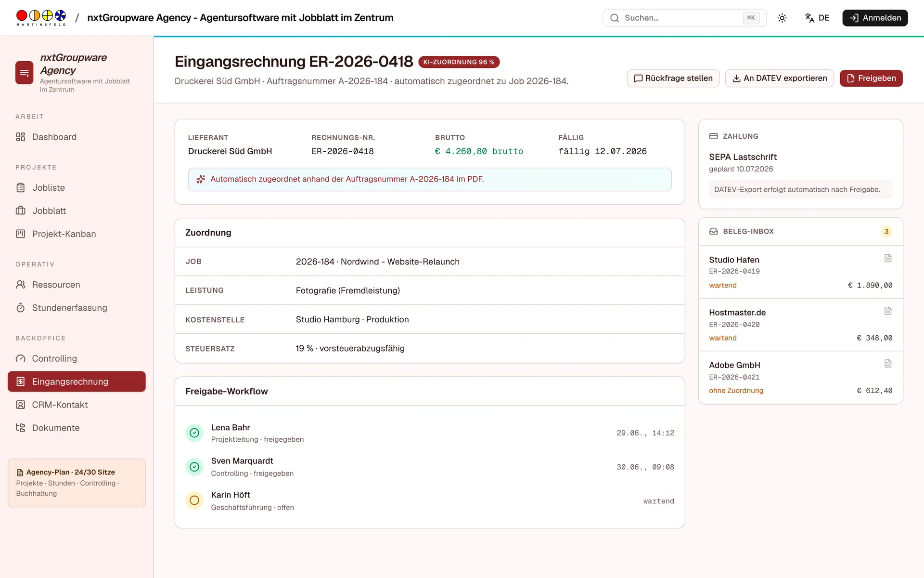Click the SEPA Lastschrift payment method
This screenshot has height=578, width=924.
(743, 157)
